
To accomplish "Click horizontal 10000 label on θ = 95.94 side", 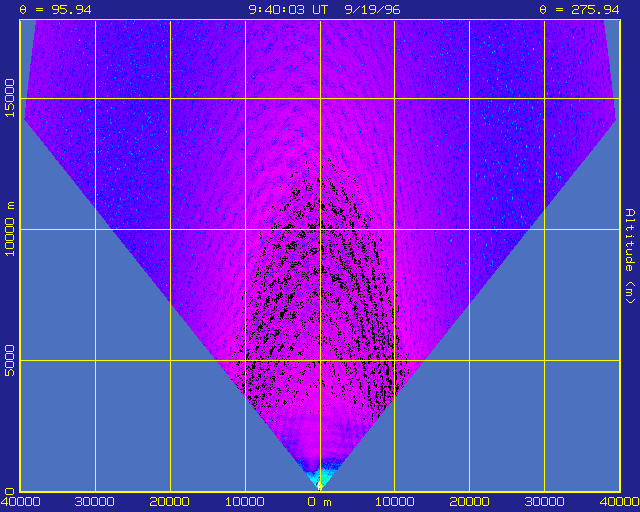I will click(244, 502).
